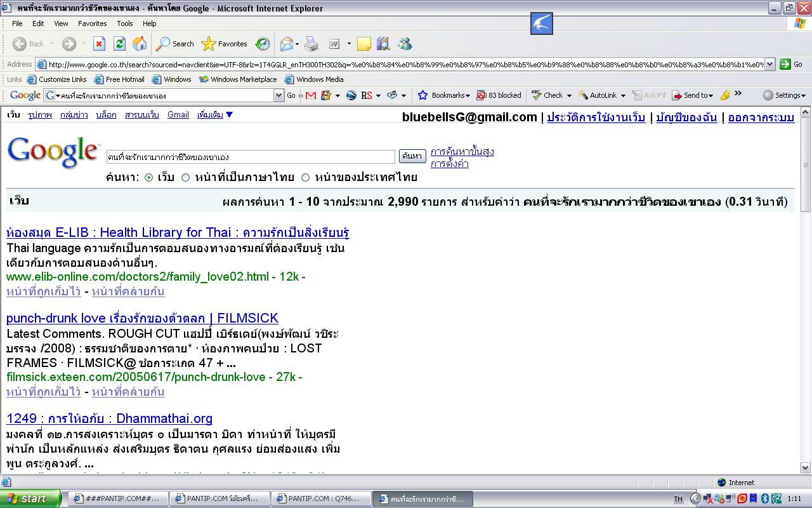Open Bookmarks dropdown in Google Toolbar
The width and height of the screenshot is (812, 508).
coord(444,95)
